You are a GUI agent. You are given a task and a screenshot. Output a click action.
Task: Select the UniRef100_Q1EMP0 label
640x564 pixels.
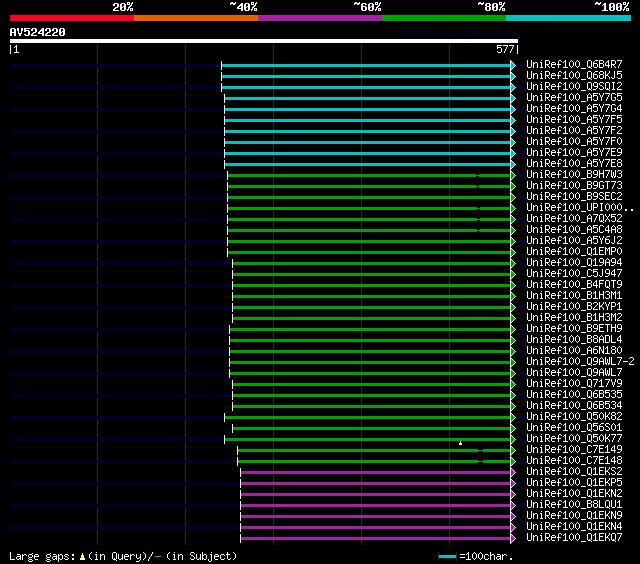574,252
